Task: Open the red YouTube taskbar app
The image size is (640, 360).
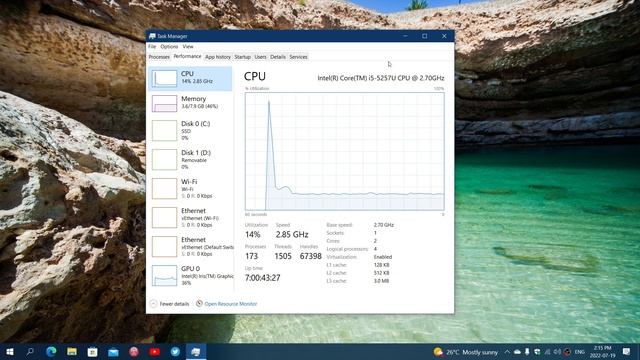Action: [x=155, y=351]
